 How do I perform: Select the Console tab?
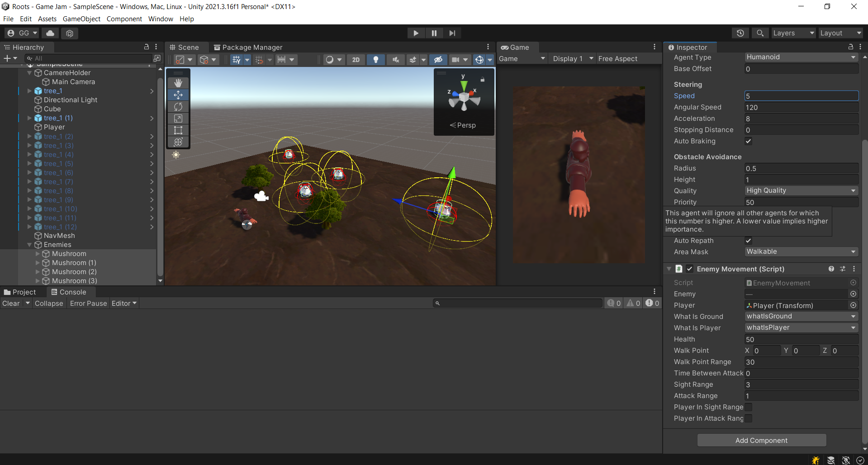[x=69, y=292]
